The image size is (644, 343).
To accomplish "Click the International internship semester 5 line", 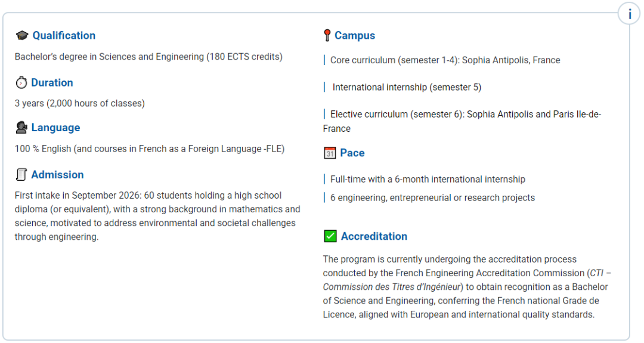I will pyautogui.click(x=407, y=87).
